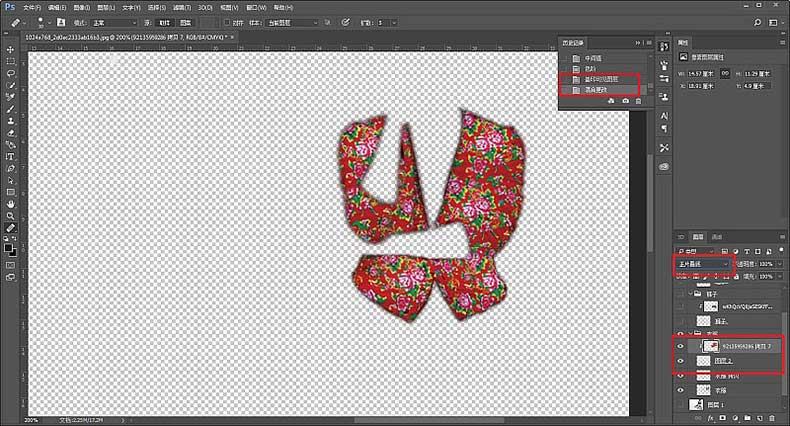Select the Hand tool
This screenshot has width=790, height=426.
(11, 203)
